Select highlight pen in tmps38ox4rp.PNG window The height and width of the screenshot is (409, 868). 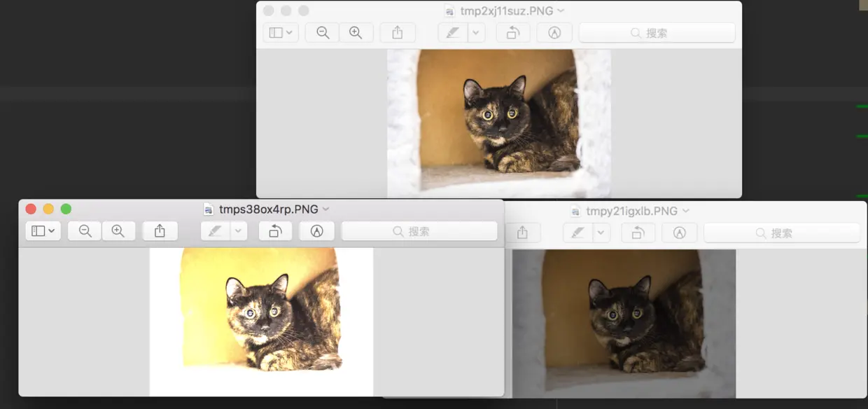pos(216,231)
